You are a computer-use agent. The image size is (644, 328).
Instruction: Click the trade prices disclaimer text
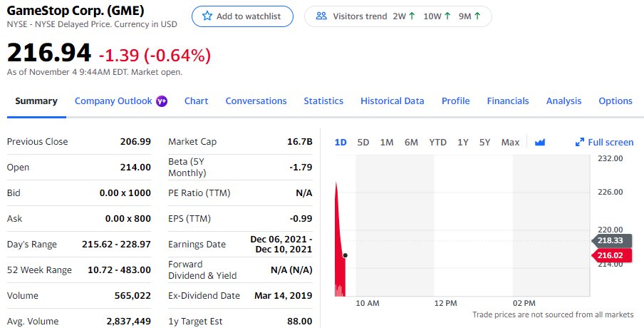click(x=553, y=314)
